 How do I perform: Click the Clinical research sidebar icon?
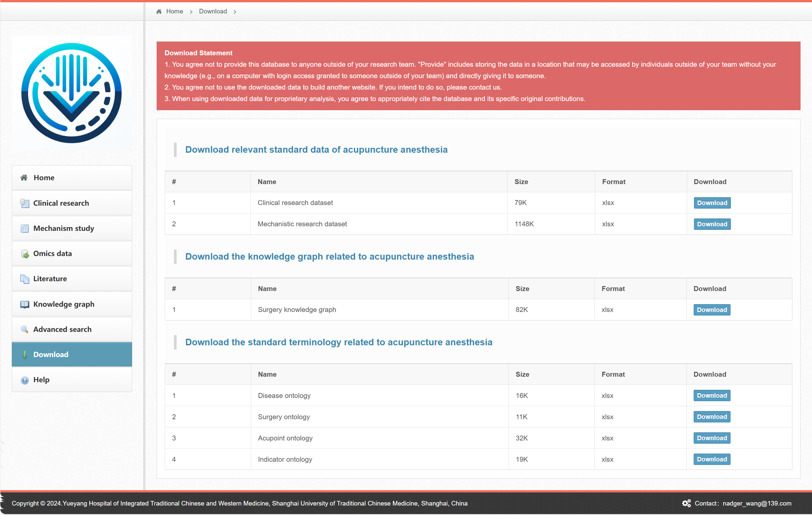point(25,203)
